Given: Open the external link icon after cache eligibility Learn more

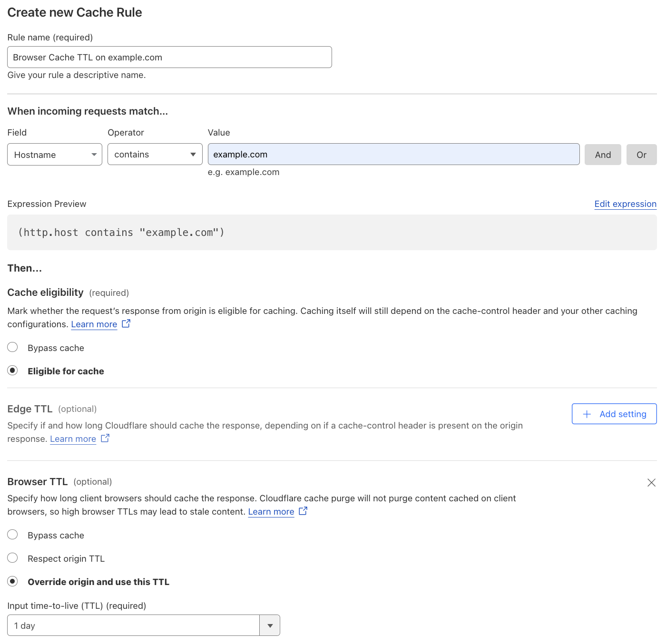Looking at the screenshot, I should (126, 323).
